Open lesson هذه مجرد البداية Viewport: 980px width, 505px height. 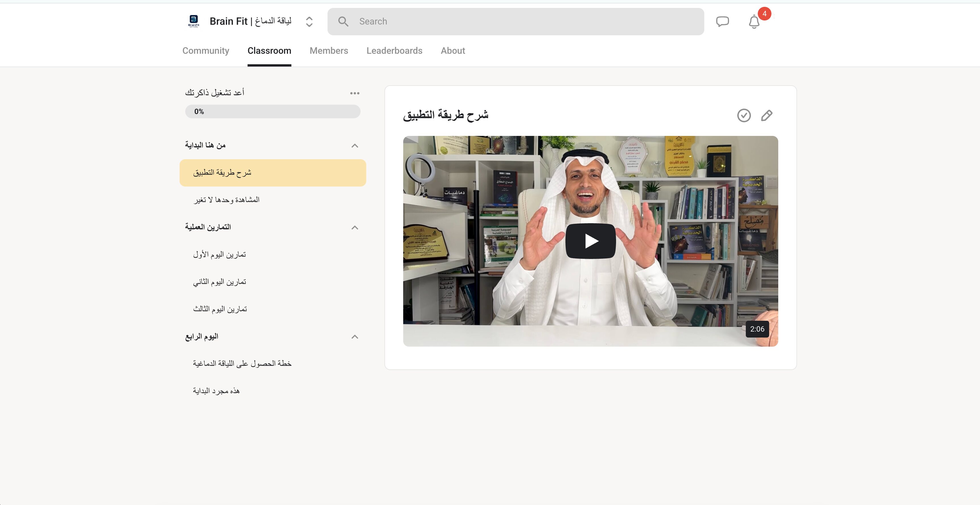[x=273, y=391]
